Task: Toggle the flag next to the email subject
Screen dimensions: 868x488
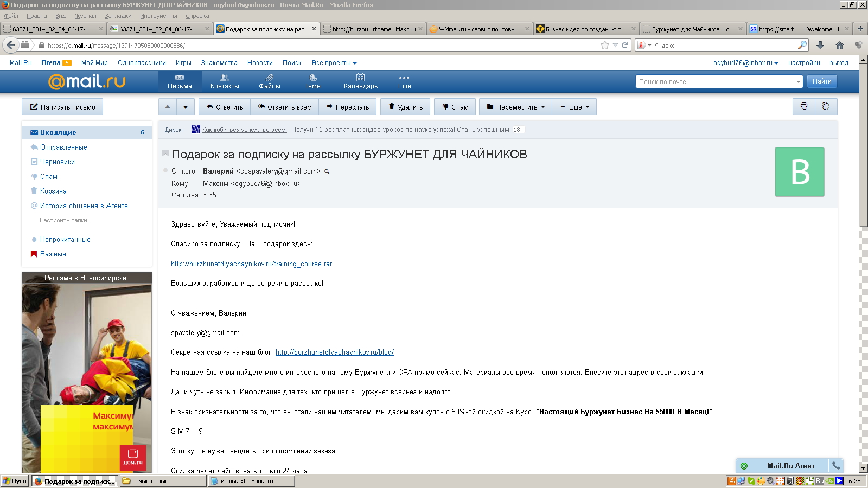Action: tap(165, 154)
